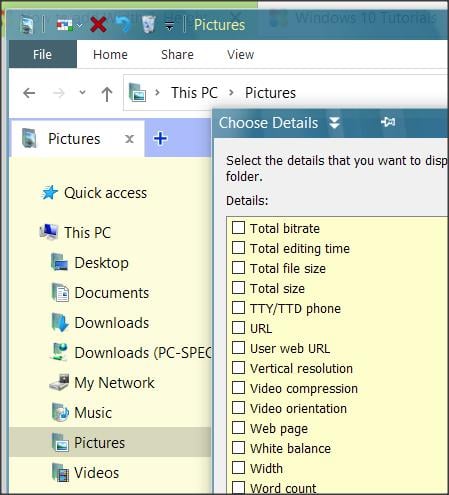Check the Width detail checkbox
Image resolution: width=449 pixels, height=495 pixels.
click(238, 468)
